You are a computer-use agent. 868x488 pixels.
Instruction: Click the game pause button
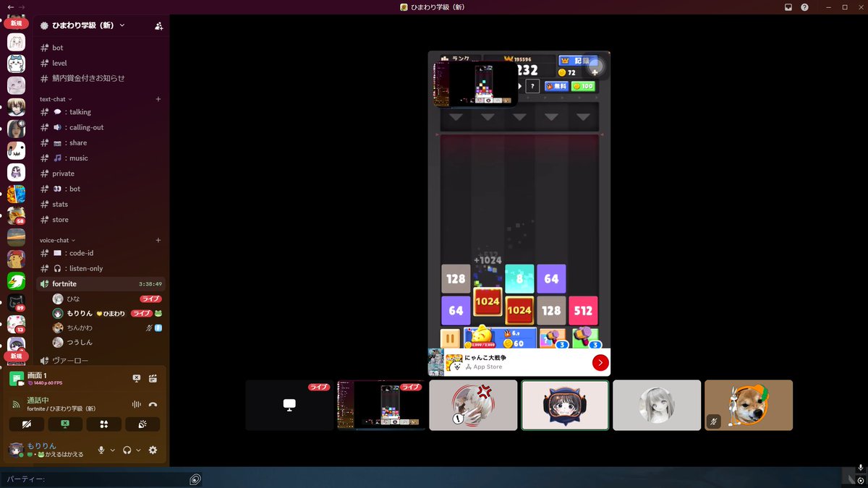450,338
